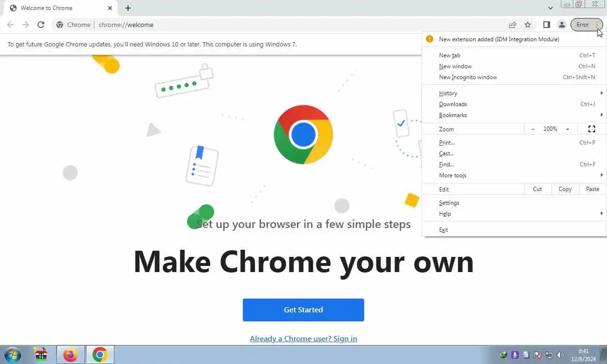This screenshot has height=364, width=607.
Task: Enter full screen via zoom row icon
Action: point(592,129)
